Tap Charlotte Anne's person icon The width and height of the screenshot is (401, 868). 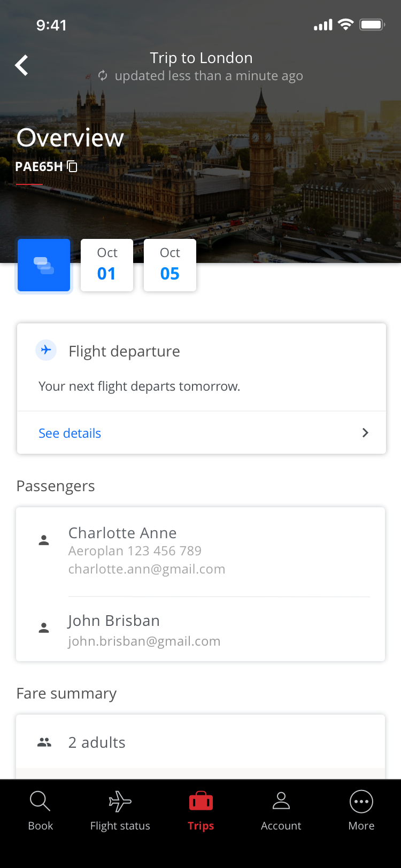tap(44, 540)
